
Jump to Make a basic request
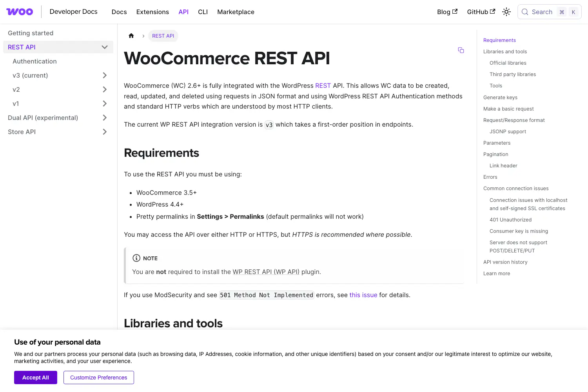(508, 109)
